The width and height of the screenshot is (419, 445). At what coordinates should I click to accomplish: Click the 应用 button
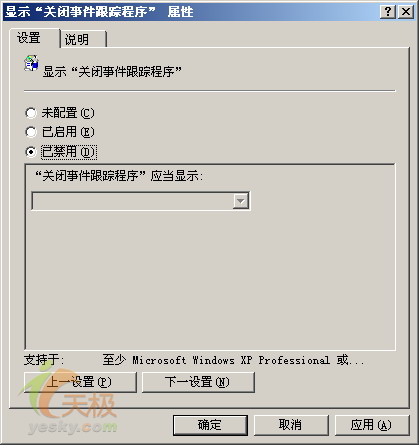[x=371, y=425]
